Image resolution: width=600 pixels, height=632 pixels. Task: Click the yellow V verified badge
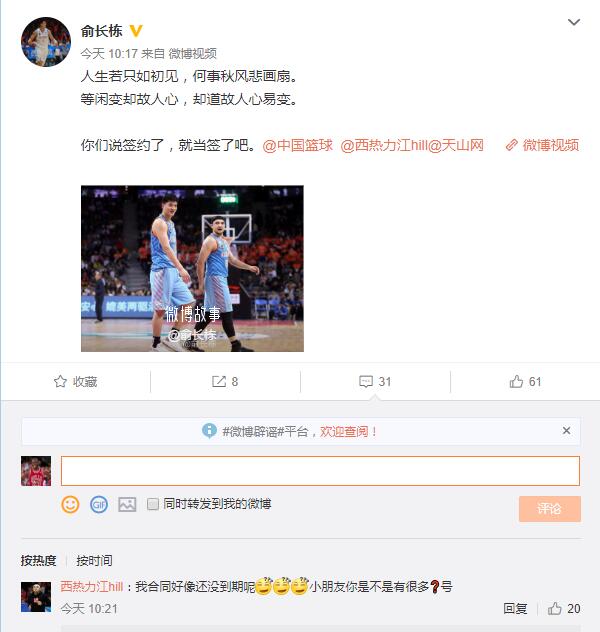pos(136,31)
